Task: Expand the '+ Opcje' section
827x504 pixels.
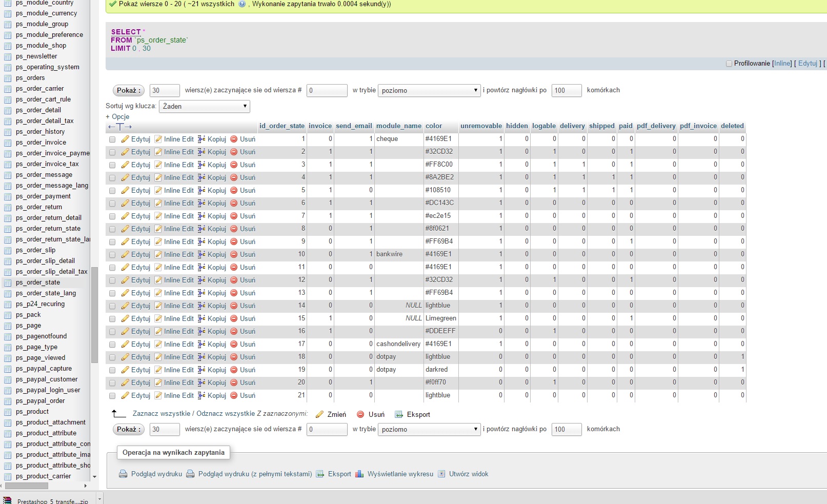Action: 117,117
